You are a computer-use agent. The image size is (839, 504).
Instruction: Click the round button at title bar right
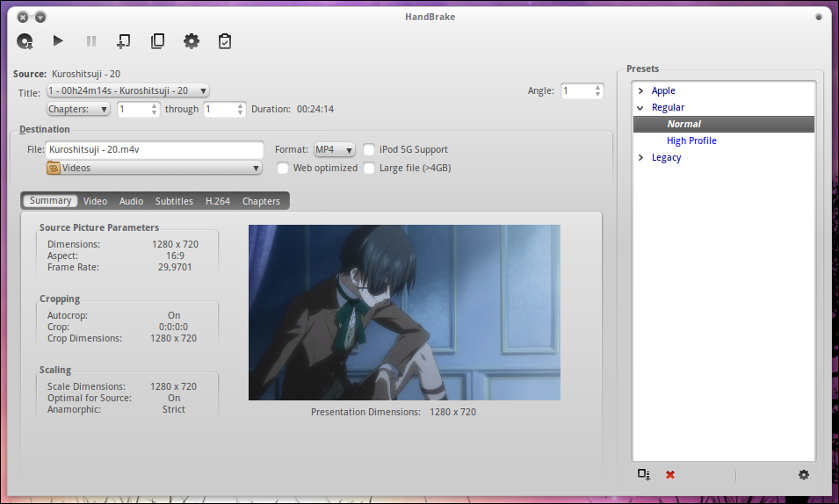(818, 17)
